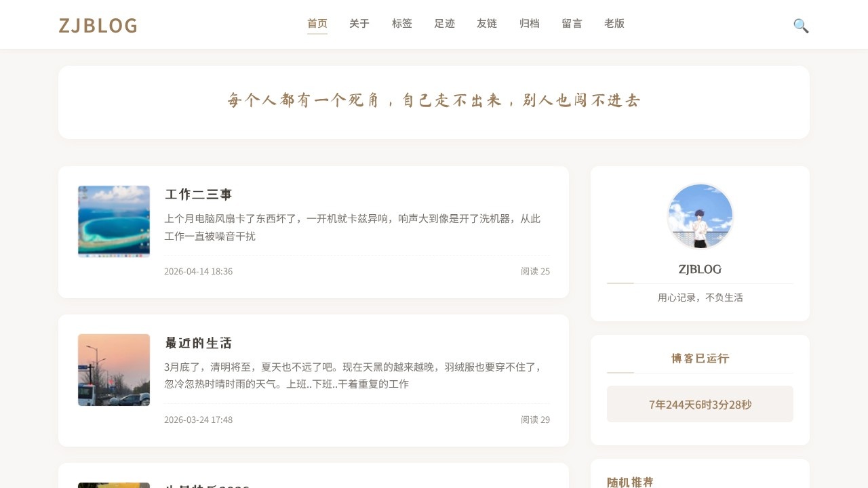Click the 阅读 25 read counter
Image resolution: width=868 pixels, height=488 pixels.
click(x=534, y=271)
